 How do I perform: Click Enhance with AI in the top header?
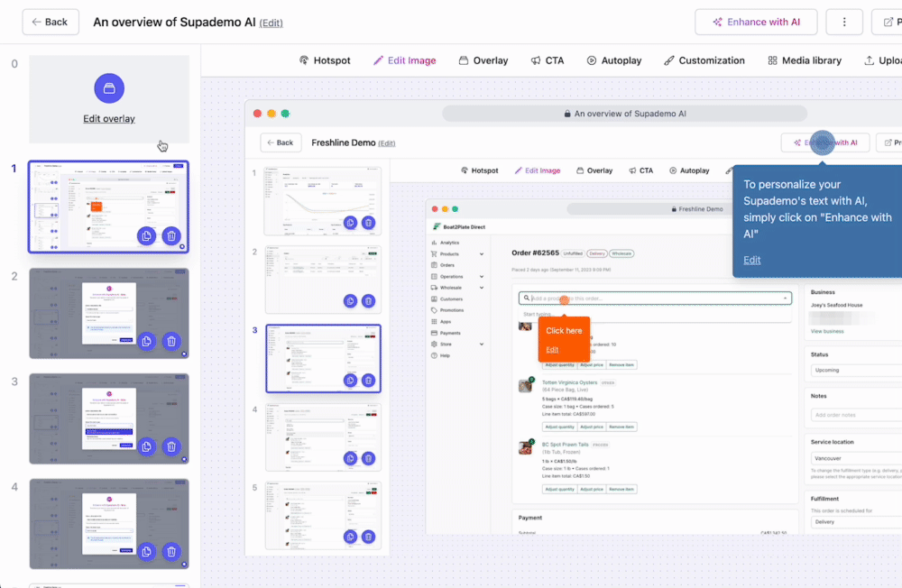(756, 22)
